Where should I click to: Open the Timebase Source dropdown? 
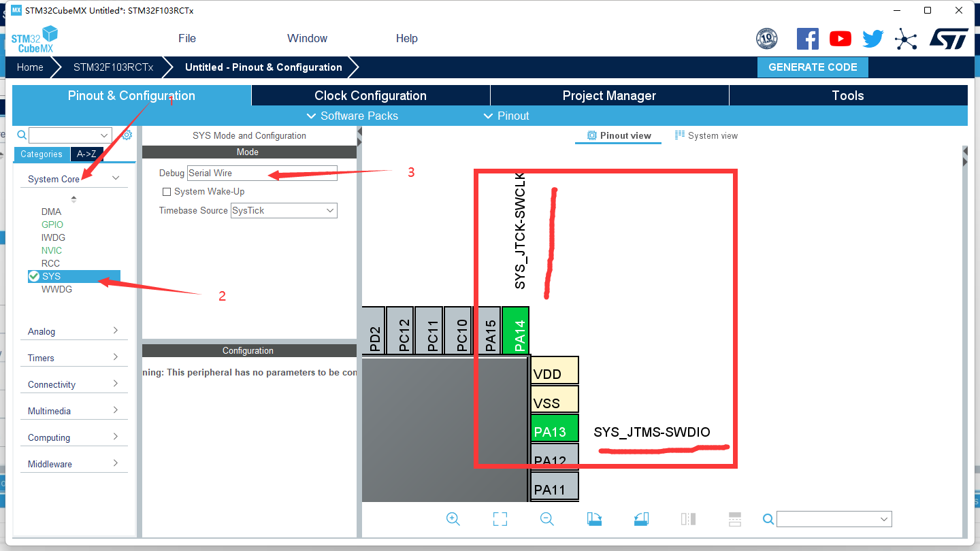click(x=284, y=210)
